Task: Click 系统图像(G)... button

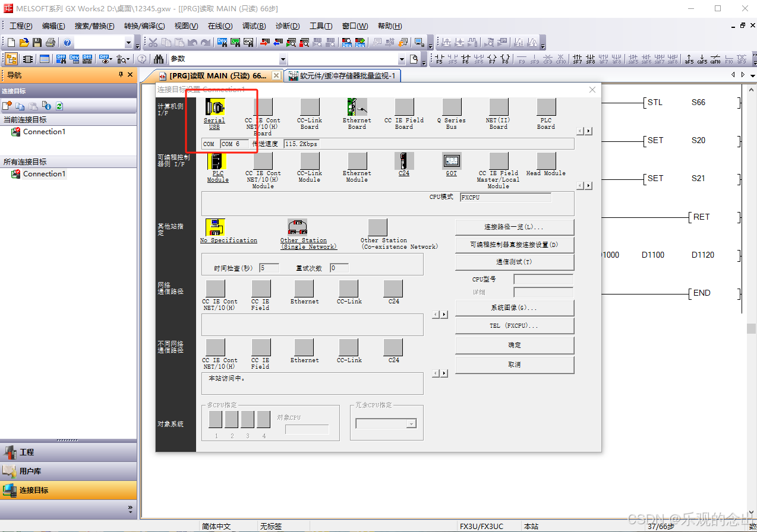Action: (x=515, y=308)
